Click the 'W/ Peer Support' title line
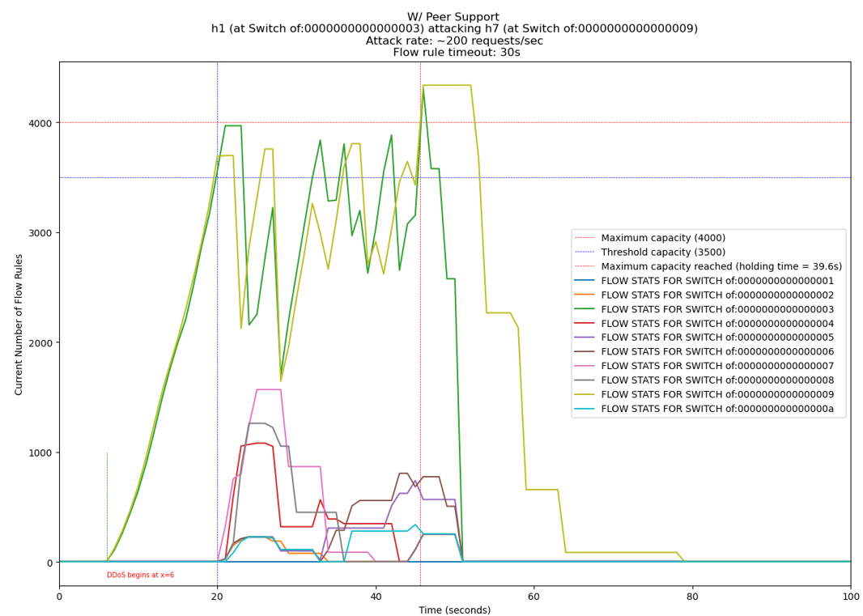This screenshot has width=863, height=616. coord(453,17)
